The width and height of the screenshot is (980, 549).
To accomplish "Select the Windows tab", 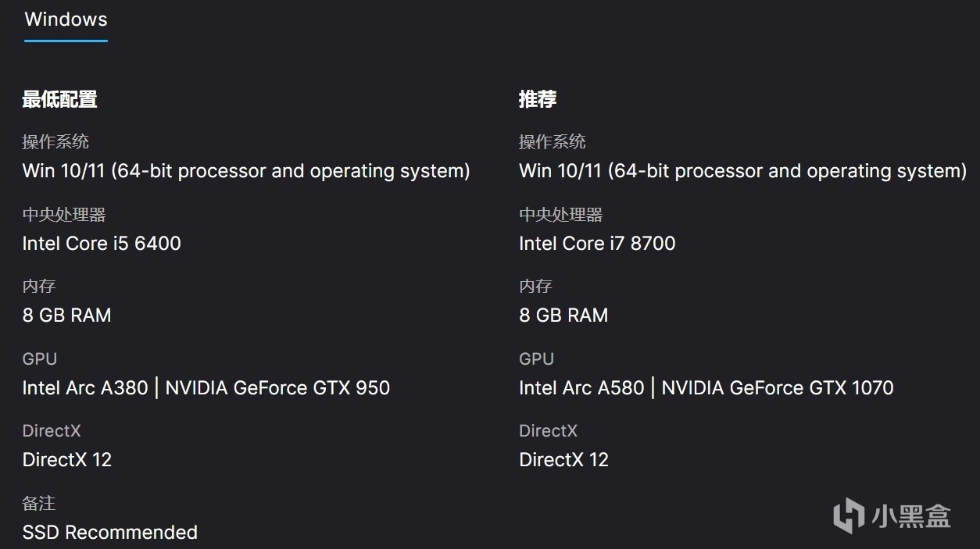I will pyautogui.click(x=66, y=20).
